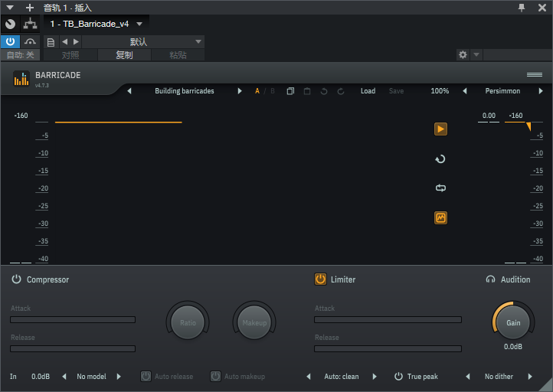
Task: Click the copy A/B state icon
Action: coord(290,91)
